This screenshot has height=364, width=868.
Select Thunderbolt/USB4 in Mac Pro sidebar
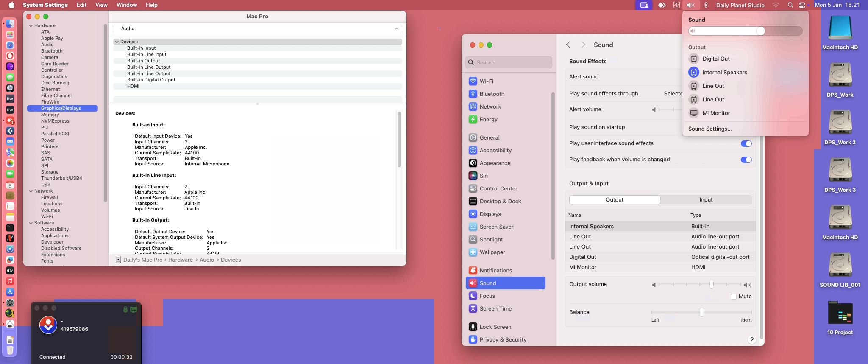tap(61, 178)
